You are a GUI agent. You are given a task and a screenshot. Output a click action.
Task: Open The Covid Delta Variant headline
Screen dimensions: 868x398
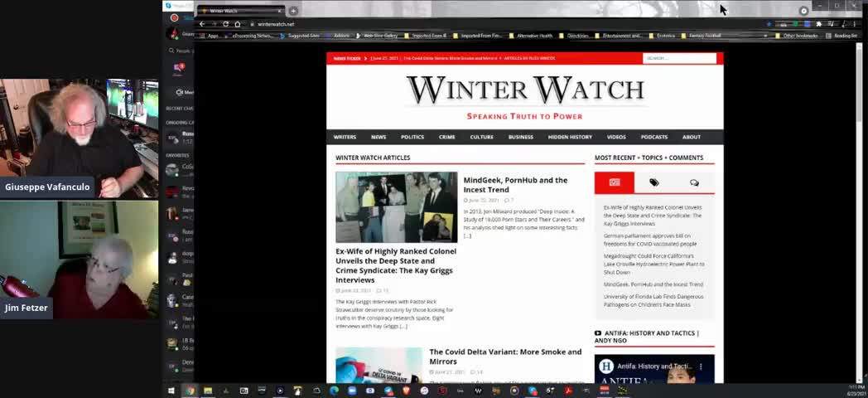coord(505,357)
